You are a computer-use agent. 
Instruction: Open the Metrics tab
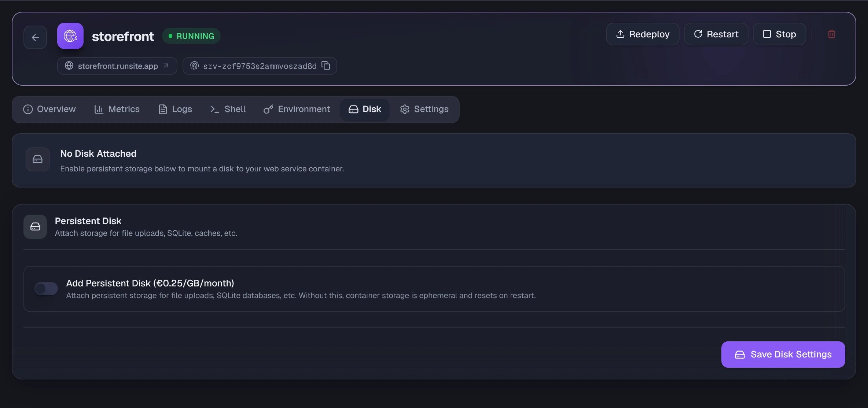[x=117, y=109]
